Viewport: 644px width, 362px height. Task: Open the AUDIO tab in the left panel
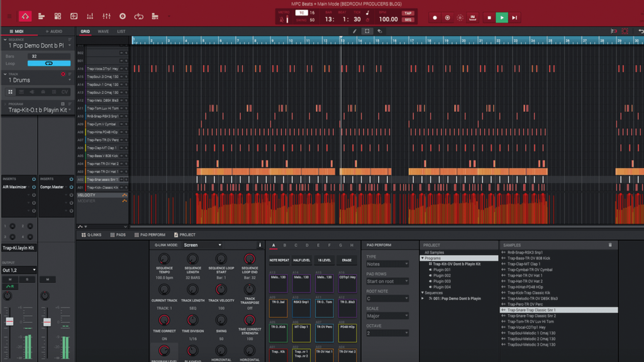point(56,31)
